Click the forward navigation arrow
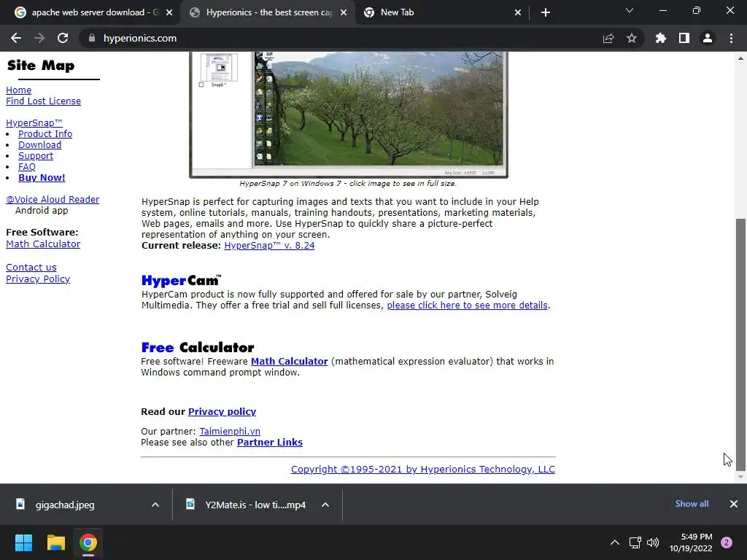 pos(39,38)
